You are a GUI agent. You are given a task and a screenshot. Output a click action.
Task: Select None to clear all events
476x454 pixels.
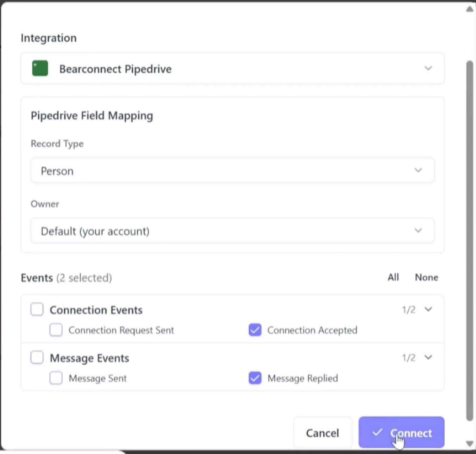pyautogui.click(x=426, y=277)
